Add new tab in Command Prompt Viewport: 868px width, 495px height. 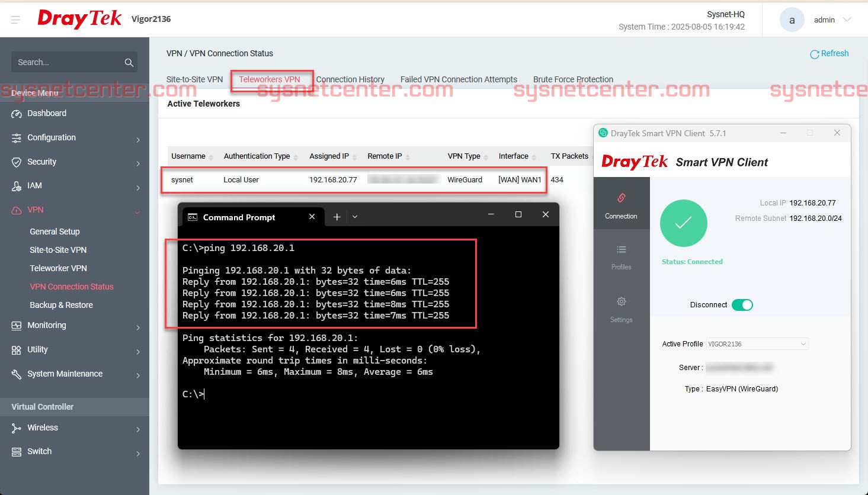pos(337,217)
